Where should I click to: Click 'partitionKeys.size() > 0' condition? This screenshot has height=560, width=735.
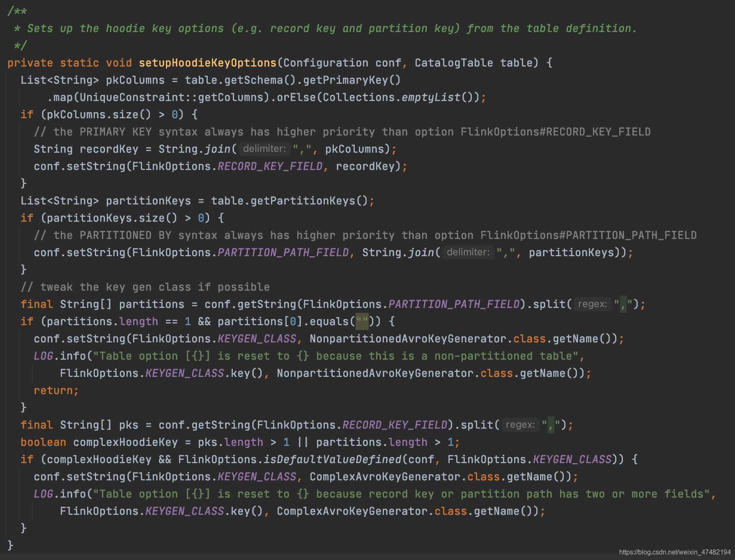[x=125, y=218]
